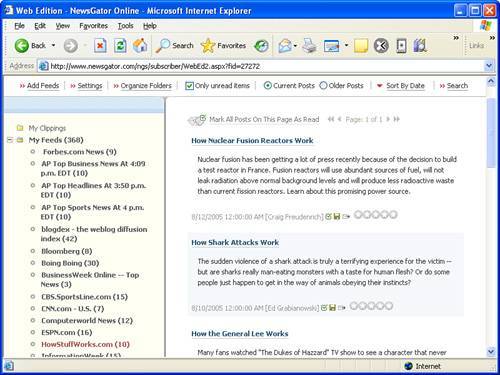Open the How Shark Attacks Work post link

pyautogui.click(x=235, y=243)
